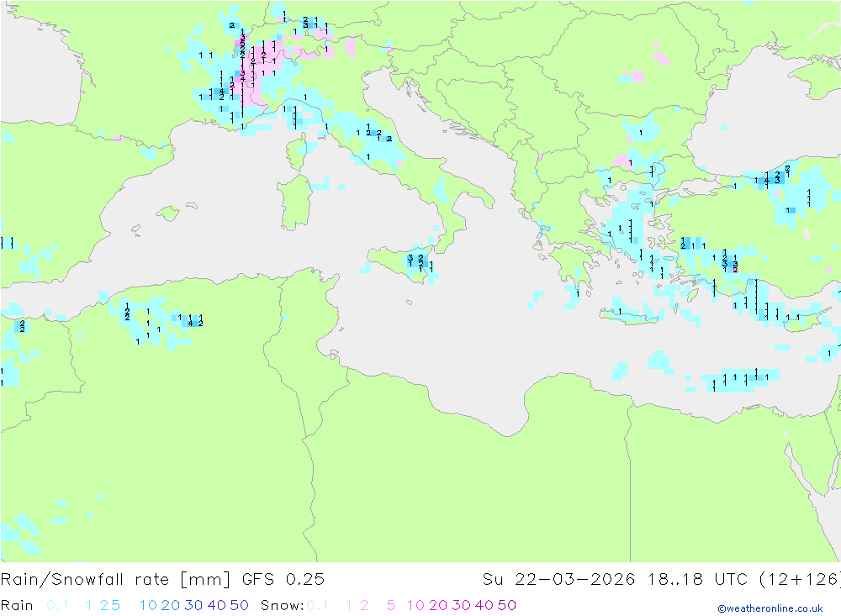
Task: Select the Rain legend value 40
Action: point(217,605)
